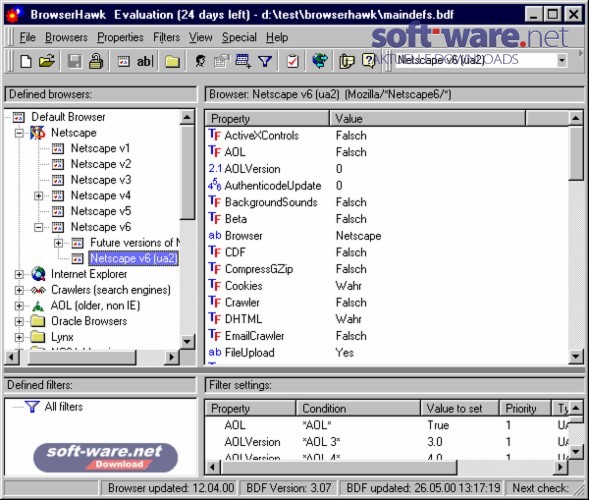Image resolution: width=589 pixels, height=500 pixels.
Task: Select the Netscape v1 tree item
Action: (100, 148)
